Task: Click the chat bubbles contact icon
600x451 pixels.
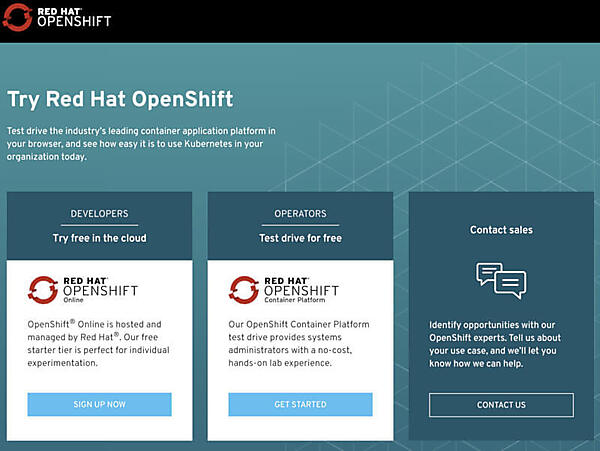Action: tap(501, 280)
